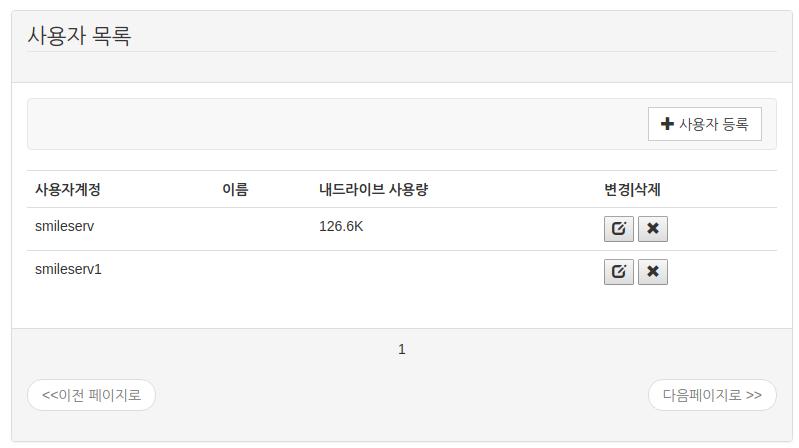Click the 사용자계정 column header
The height and width of the screenshot is (448, 799).
pos(68,189)
